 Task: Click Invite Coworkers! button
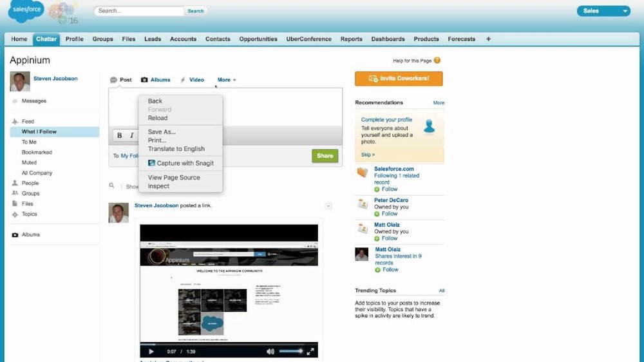point(399,79)
